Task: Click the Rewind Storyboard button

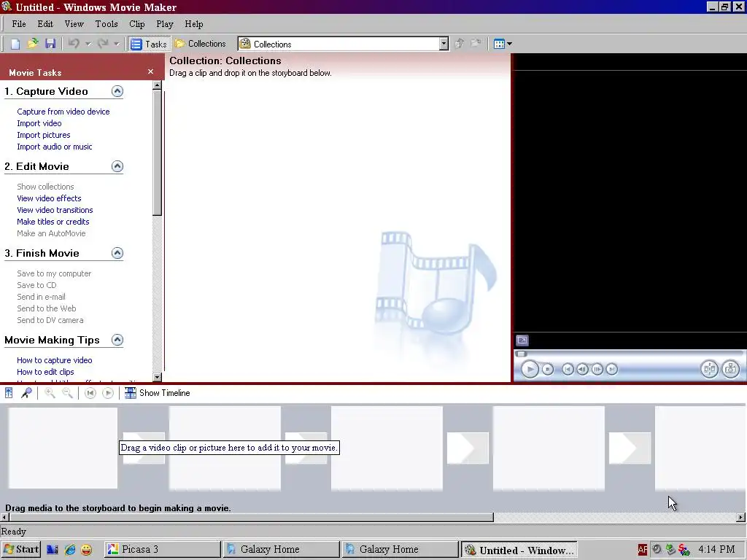Action: pyautogui.click(x=90, y=393)
